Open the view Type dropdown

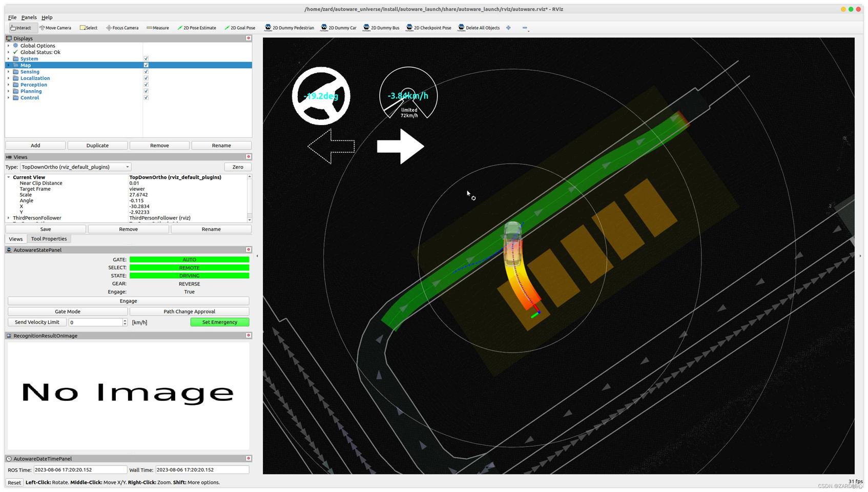75,167
